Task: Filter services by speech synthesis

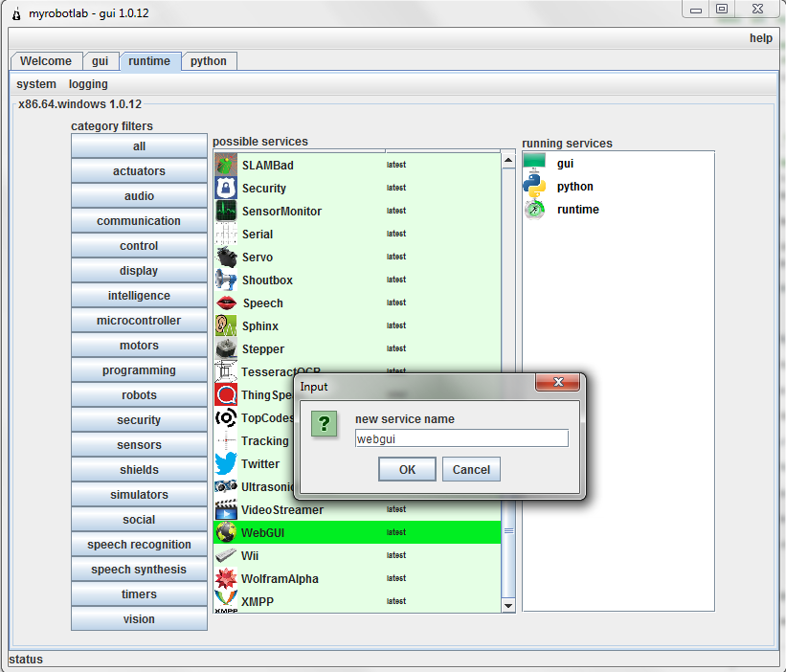Action: (140, 570)
